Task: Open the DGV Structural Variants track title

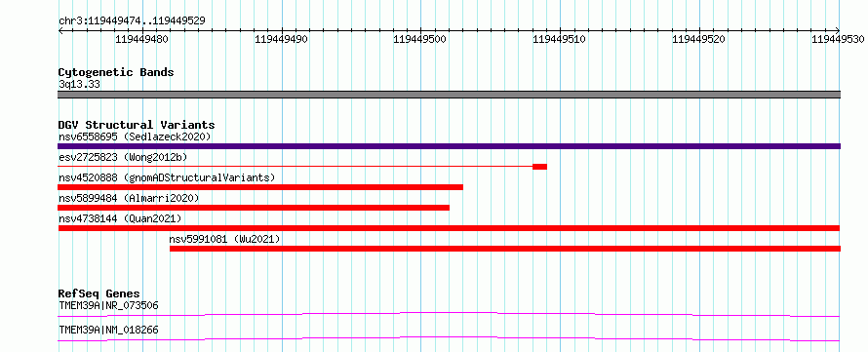Action: point(137,125)
